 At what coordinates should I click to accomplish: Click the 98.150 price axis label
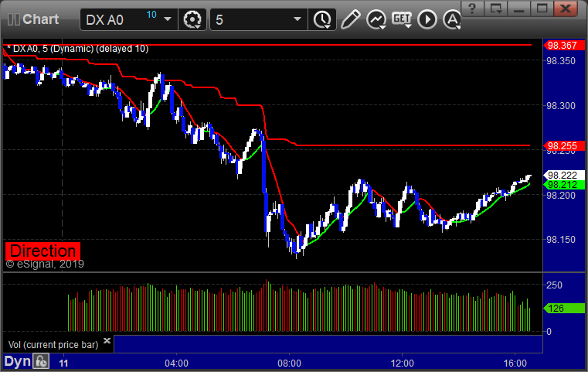tap(561, 240)
